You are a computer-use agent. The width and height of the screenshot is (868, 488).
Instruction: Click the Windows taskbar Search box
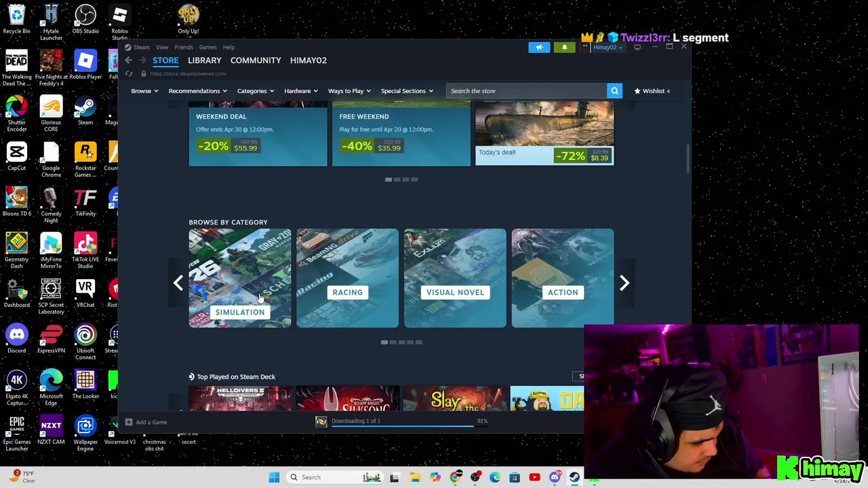(335, 477)
